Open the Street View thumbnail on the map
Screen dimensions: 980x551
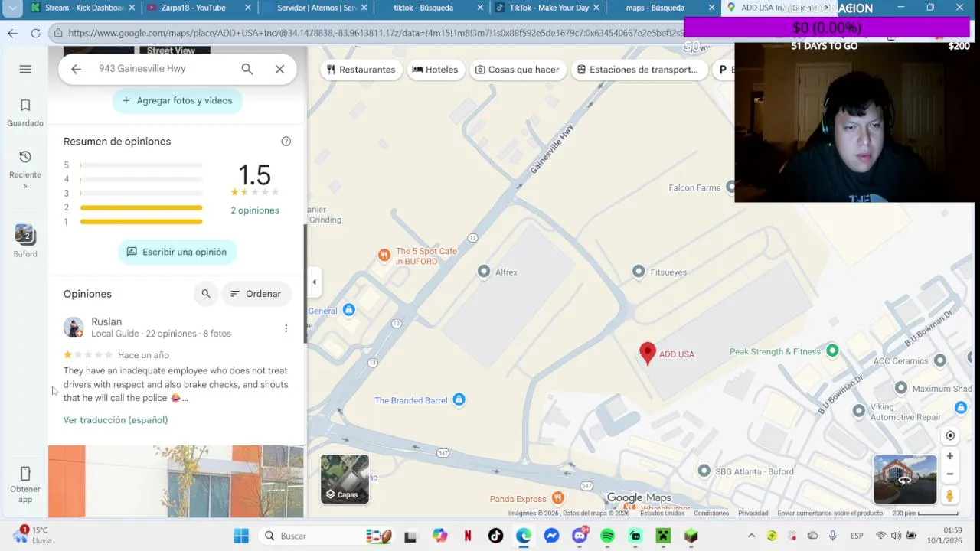(905, 480)
